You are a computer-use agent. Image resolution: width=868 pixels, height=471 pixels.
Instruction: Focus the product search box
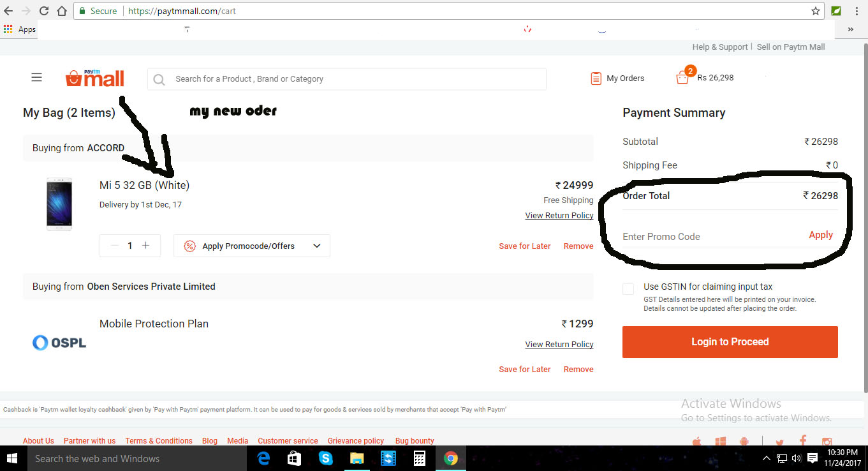pos(346,79)
